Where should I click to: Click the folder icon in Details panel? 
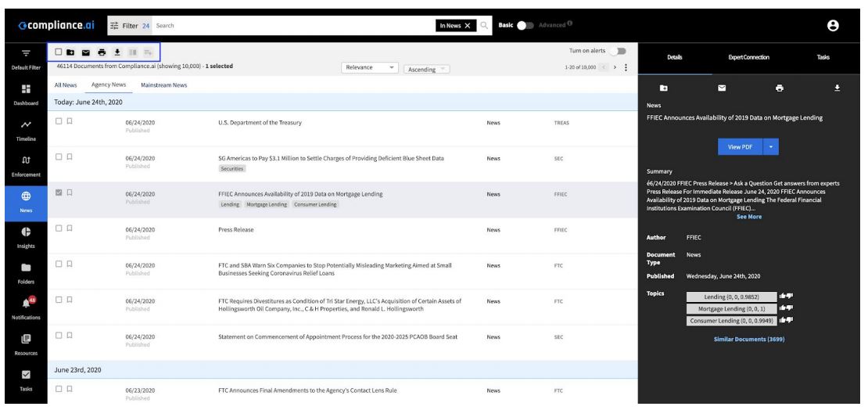[664, 88]
